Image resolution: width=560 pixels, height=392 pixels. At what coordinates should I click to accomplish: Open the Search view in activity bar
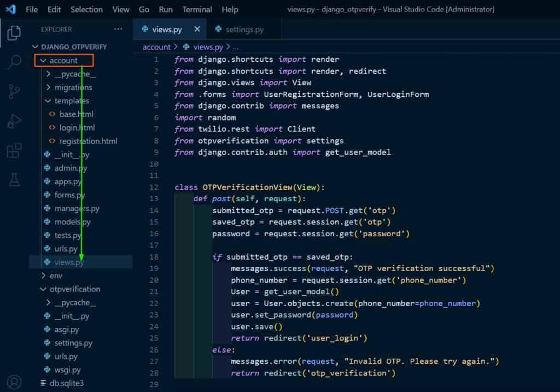pyautogui.click(x=14, y=62)
